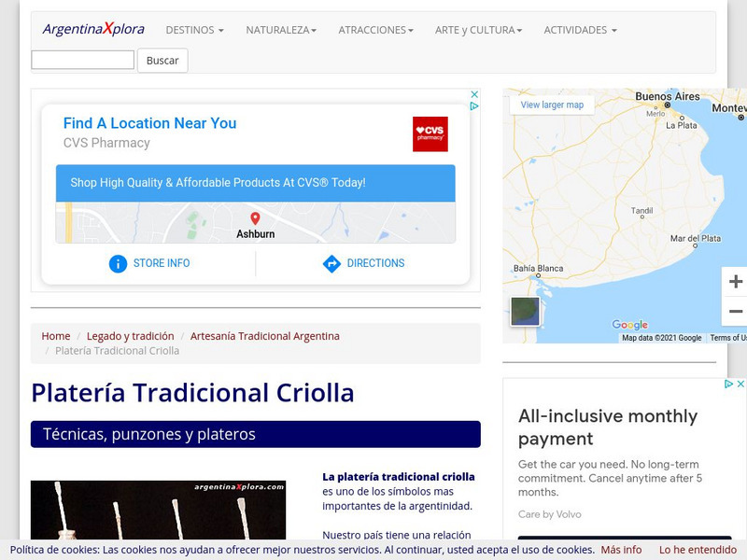Zoom out the map with minus button
747x560 pixels.
tap(735, 312)
